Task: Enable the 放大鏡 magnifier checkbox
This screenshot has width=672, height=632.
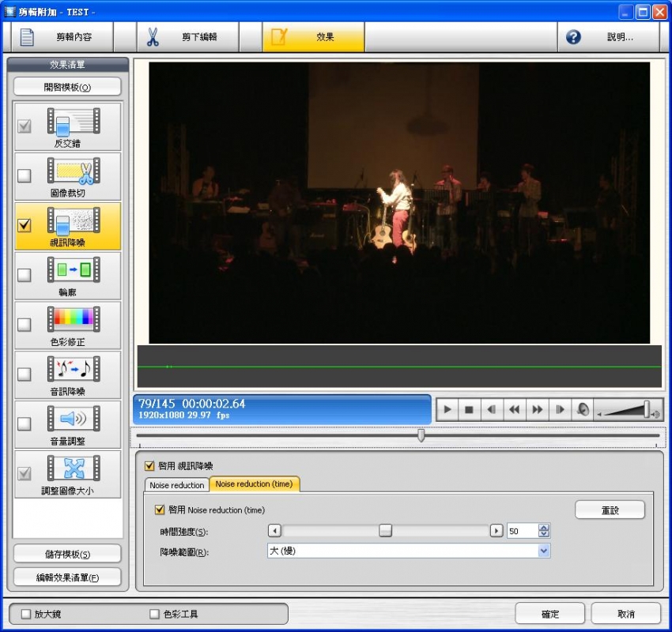Action: (26, 614)
